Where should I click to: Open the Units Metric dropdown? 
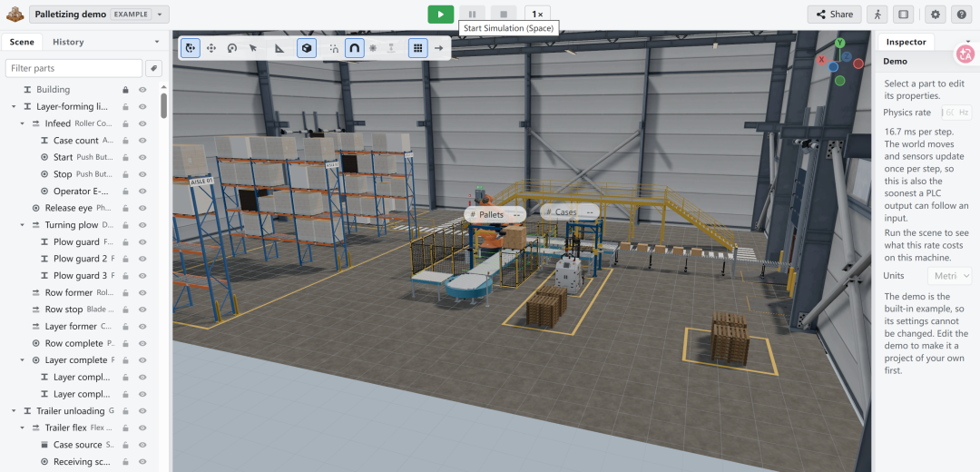(x=950, y=276)
